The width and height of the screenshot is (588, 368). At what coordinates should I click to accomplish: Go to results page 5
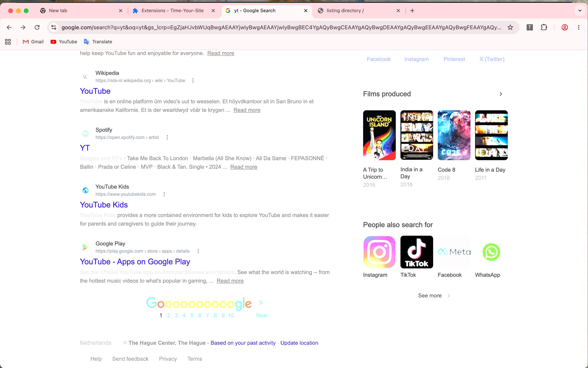(192, 315)
